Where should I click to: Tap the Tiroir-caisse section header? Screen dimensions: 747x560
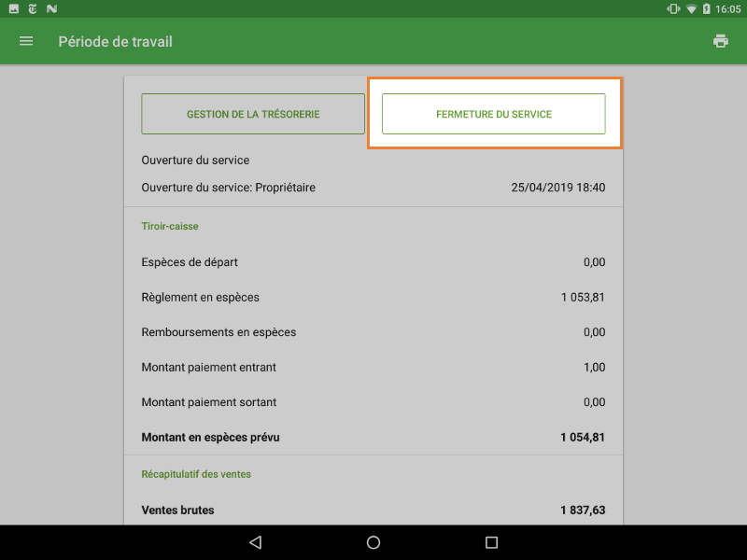click(168, 226)
